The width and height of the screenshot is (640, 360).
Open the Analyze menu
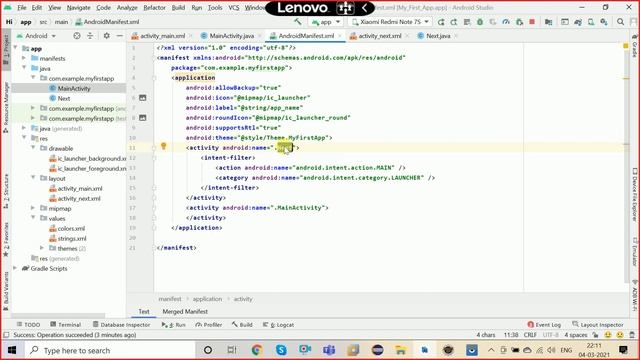point(127,8)
